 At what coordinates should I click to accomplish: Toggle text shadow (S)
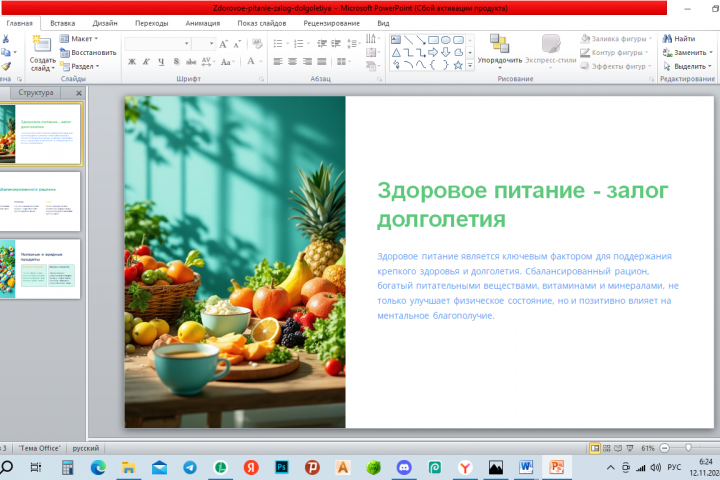(x=176, y=62)
